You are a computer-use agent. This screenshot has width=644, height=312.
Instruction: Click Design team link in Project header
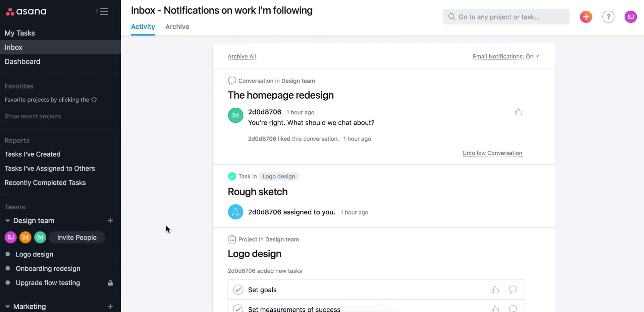tap(282, 239)
